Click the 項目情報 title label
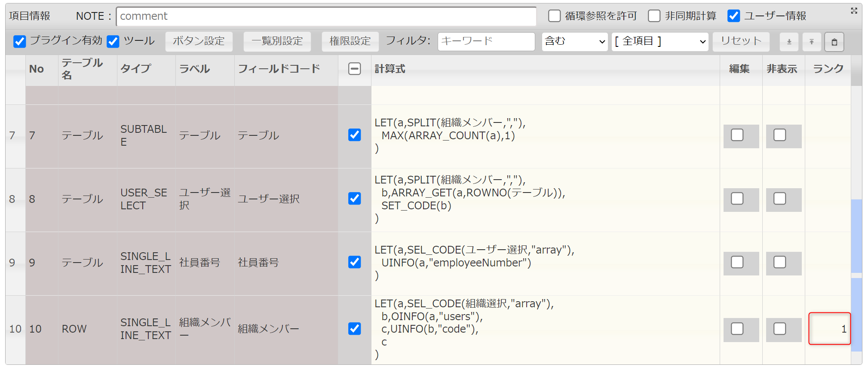This screenshot has height=370, width=868. [x=30, y=16]
